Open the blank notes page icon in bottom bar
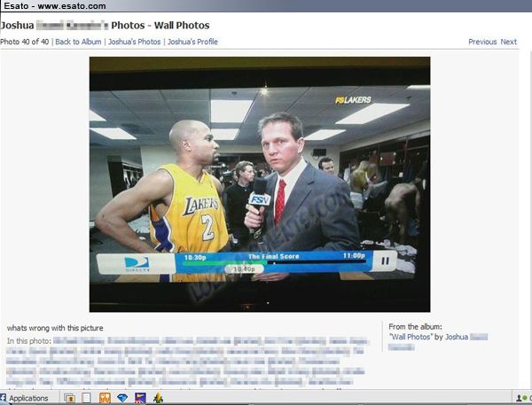The image size is (532, 405). click(87, 398)
